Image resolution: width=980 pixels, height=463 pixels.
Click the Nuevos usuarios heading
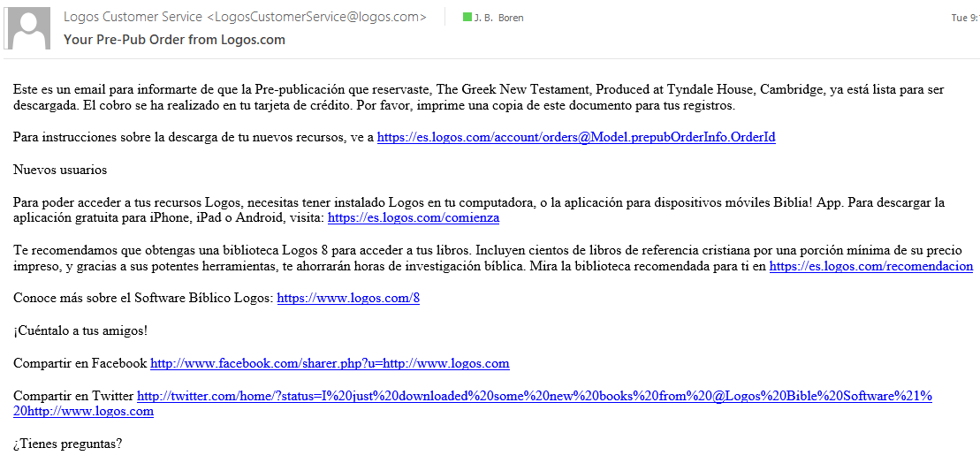coord(60,170)
